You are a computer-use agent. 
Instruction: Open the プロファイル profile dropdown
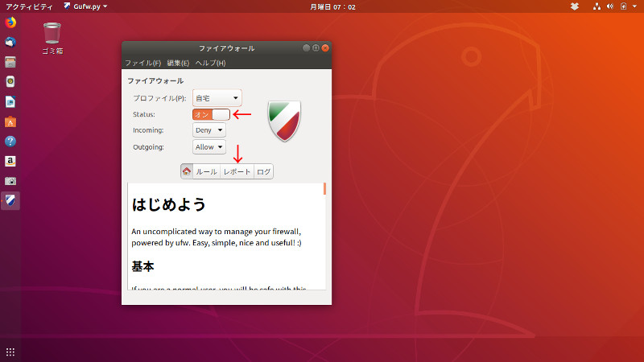217,98
